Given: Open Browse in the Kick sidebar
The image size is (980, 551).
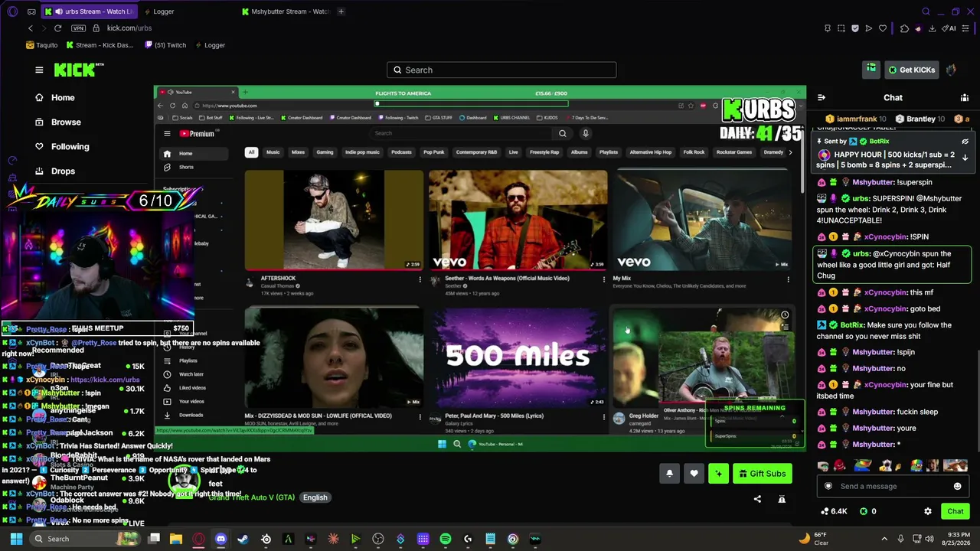Looking at the screenshot, I should click(57, 122).
